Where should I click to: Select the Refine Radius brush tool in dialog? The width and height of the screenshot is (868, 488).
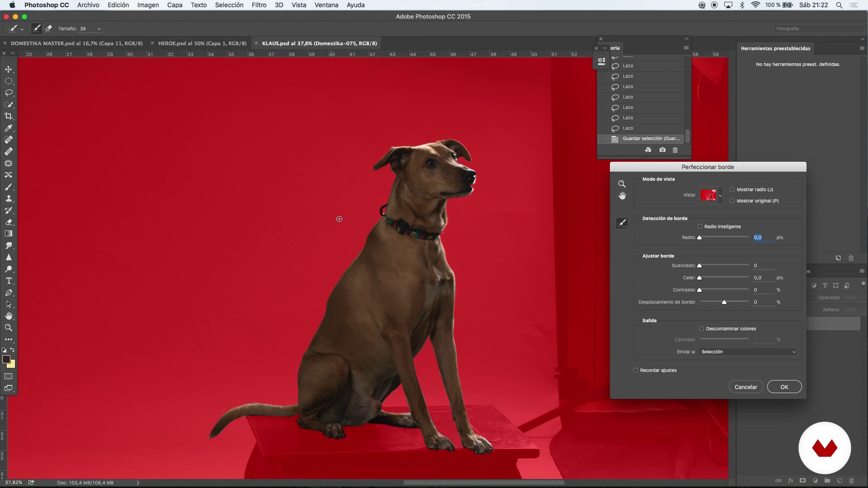pyautogui.click(x=622, y=223)
